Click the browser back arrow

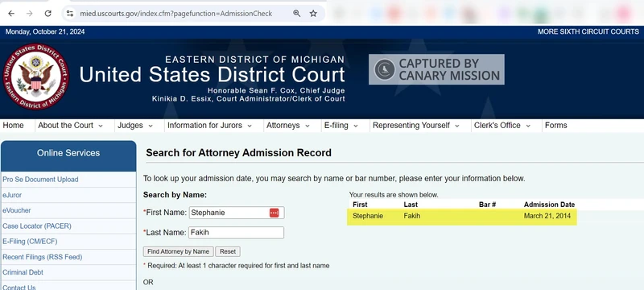pyautogui.click(x=11, y=14)
